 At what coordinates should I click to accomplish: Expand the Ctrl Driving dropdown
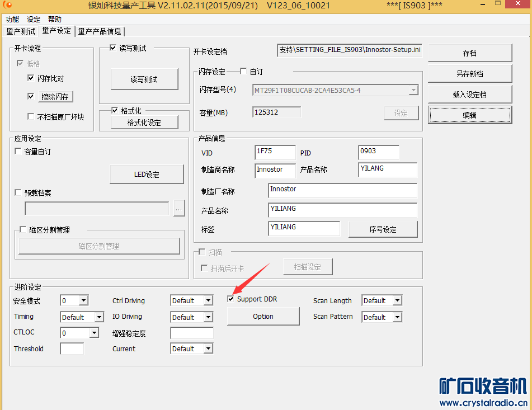pyautogui.click(x=208, y=300)
